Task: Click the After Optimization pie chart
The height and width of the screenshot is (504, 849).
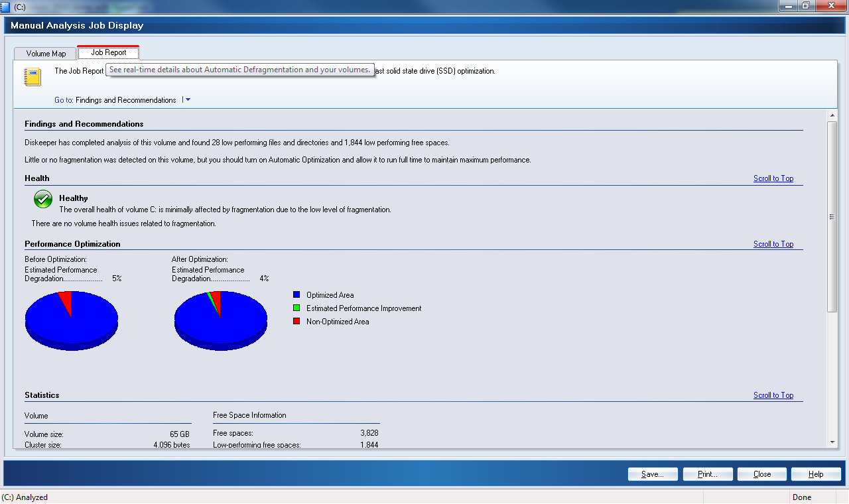Action: [220, 320]
